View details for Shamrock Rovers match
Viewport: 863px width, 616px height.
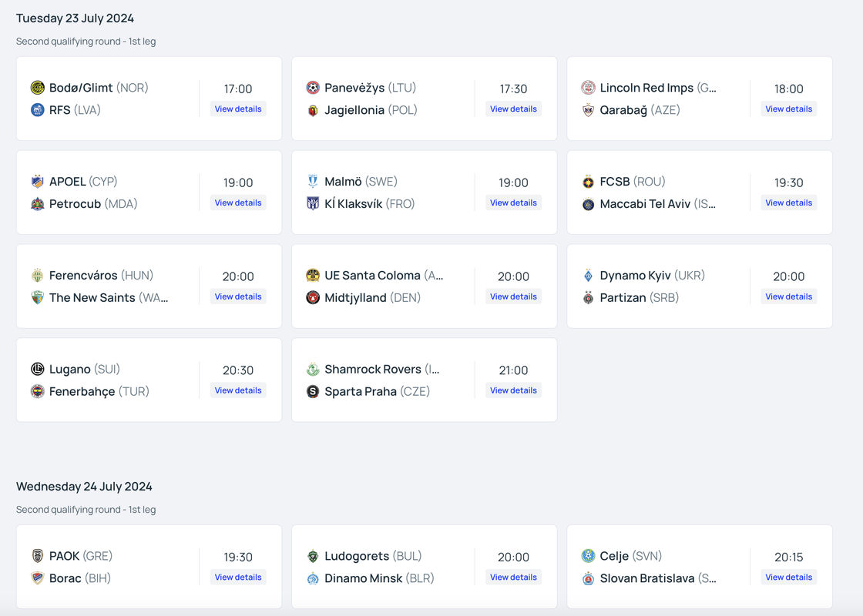513,390
